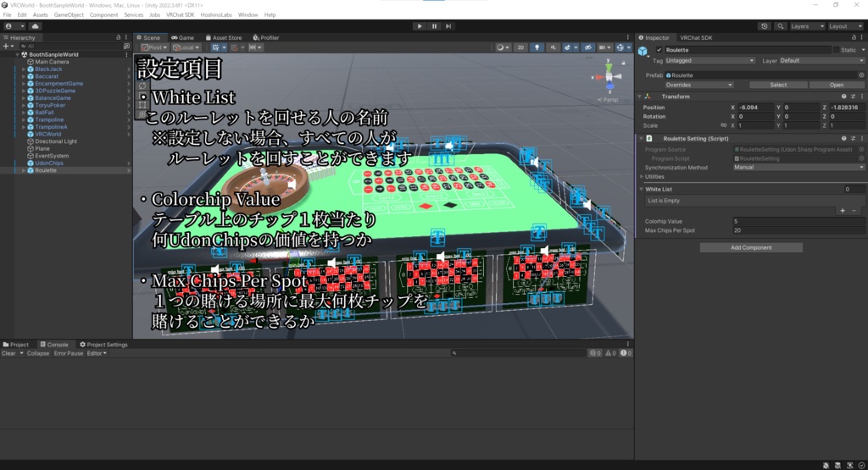Image resolution: width=868 pixels, height=470 pixels.
Task: Collapse the Transform component
Action: pos(640,97)
